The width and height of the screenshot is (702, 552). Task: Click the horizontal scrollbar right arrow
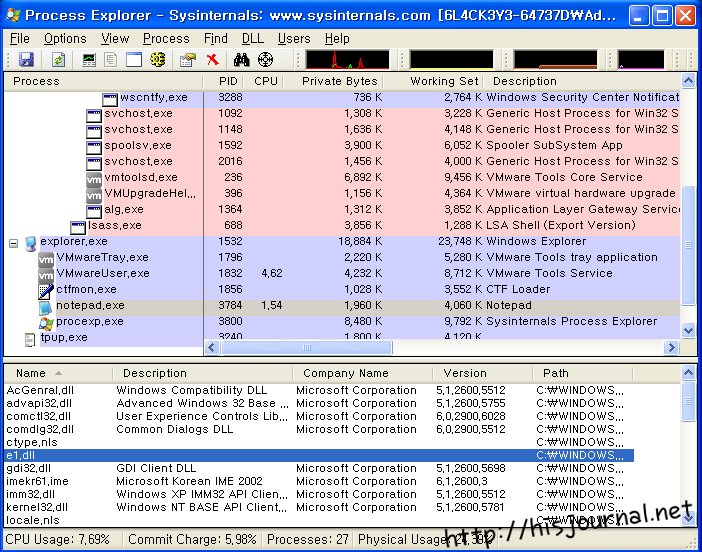[671, 347]
